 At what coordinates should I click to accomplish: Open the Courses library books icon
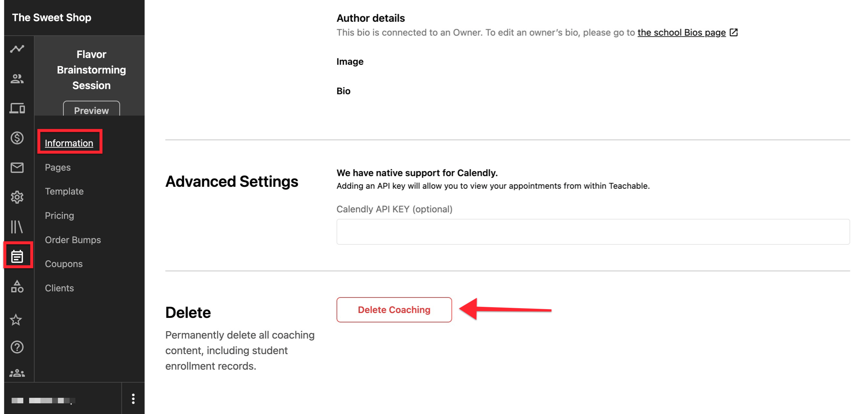(x=17, y=227)
